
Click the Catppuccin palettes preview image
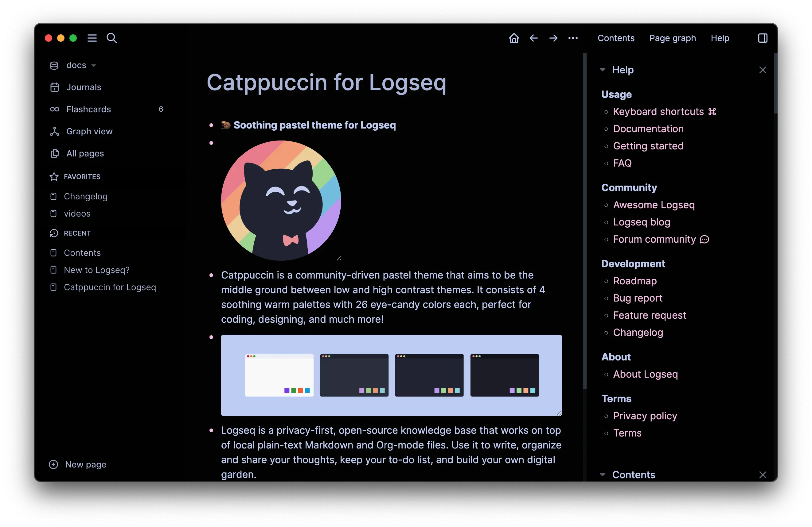coord(391,375)
